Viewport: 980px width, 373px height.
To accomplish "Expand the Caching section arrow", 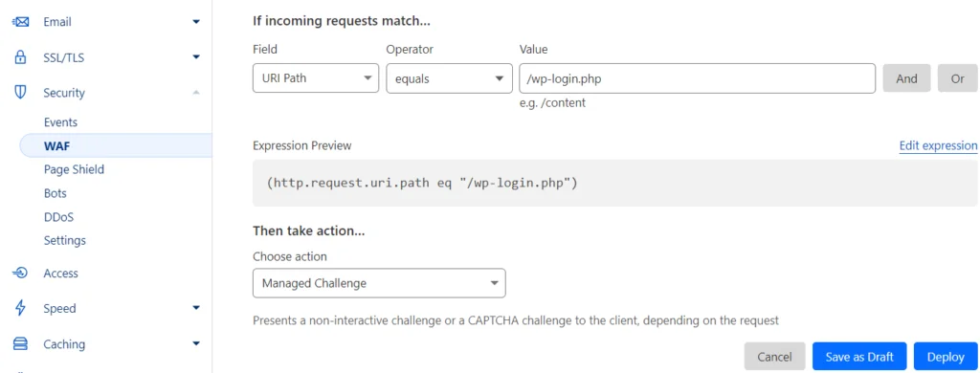I will pyautogui.click(x=196, y=343).
